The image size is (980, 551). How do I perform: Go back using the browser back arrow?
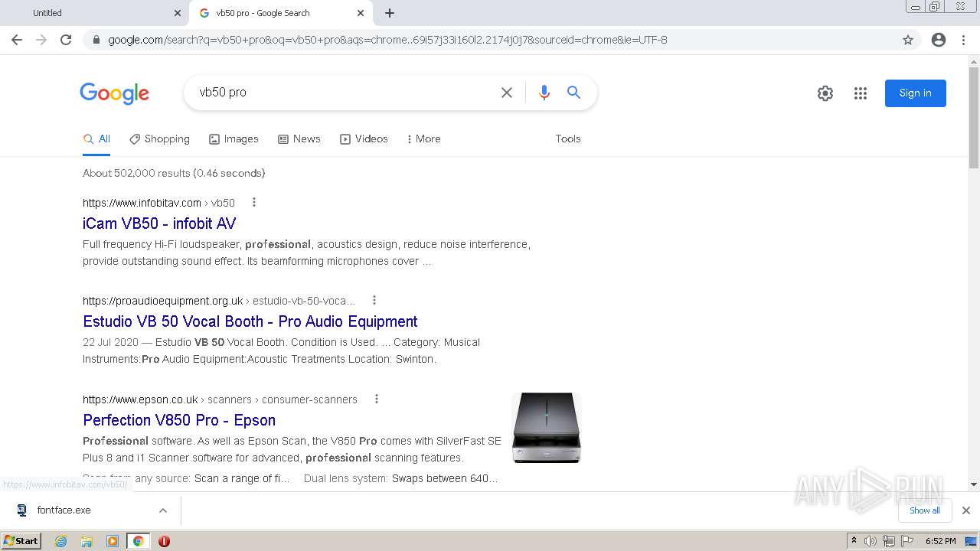[17, 40]
